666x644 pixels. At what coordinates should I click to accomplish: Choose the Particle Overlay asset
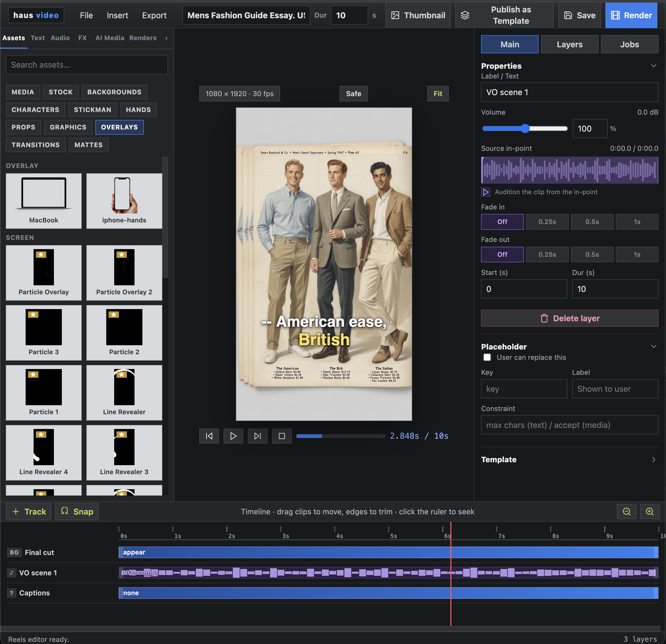[44, 273]
